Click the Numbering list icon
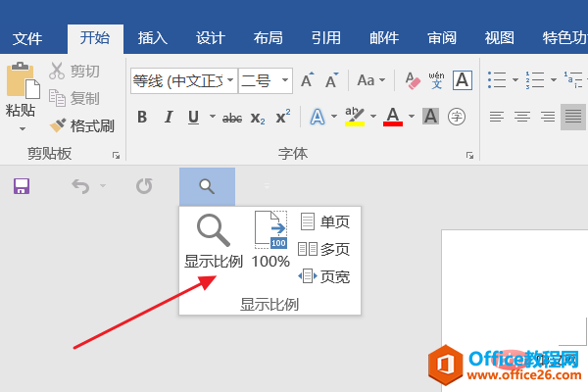This screenshot has width=588, height=392. (535, 80)
